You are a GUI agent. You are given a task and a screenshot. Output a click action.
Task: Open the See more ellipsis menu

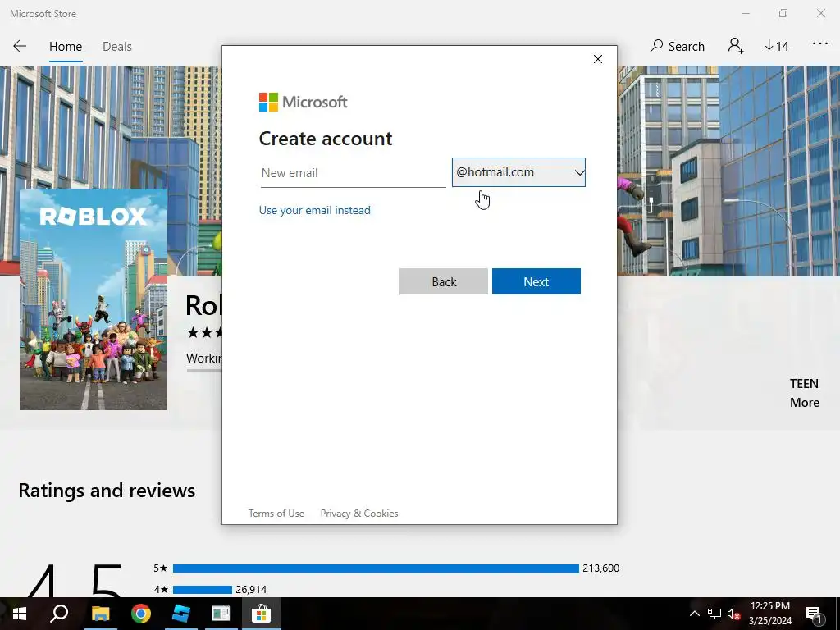pyautogui.click(x=820, y=44)
